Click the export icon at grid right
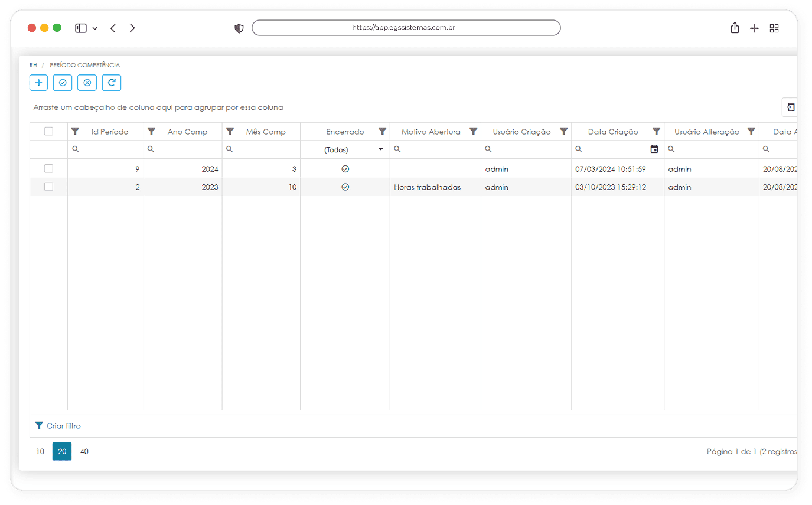This screenshot has height=505, width=812. 790,107
